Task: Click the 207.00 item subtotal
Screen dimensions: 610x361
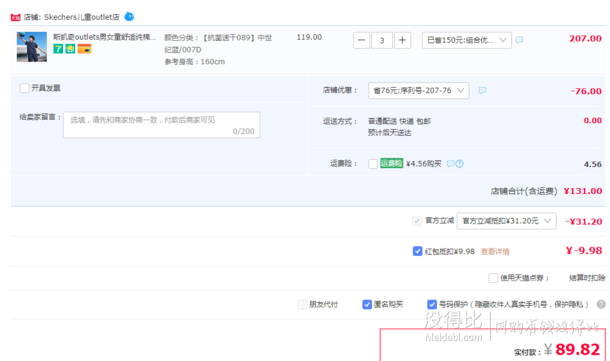Action: coord(585,39)
